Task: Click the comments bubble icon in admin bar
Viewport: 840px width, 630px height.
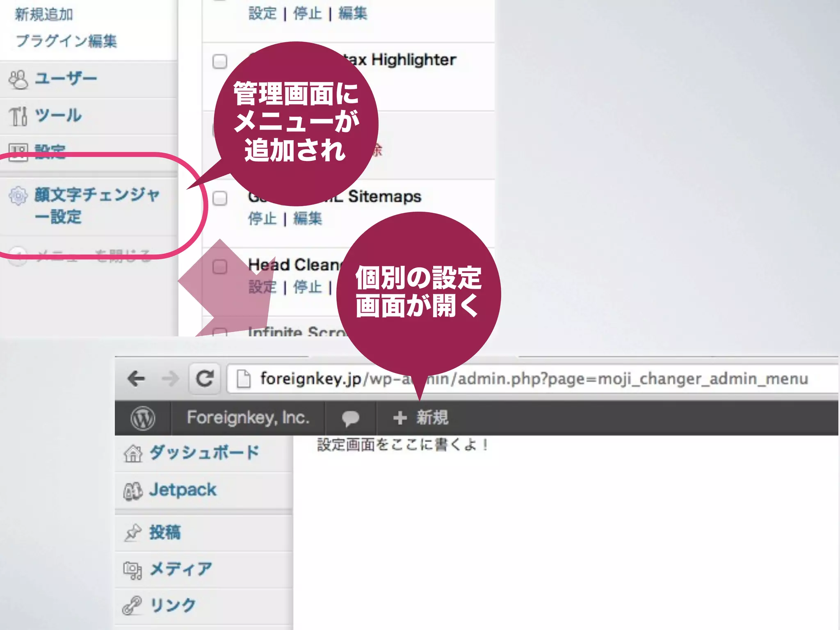Action: (350, 419)
